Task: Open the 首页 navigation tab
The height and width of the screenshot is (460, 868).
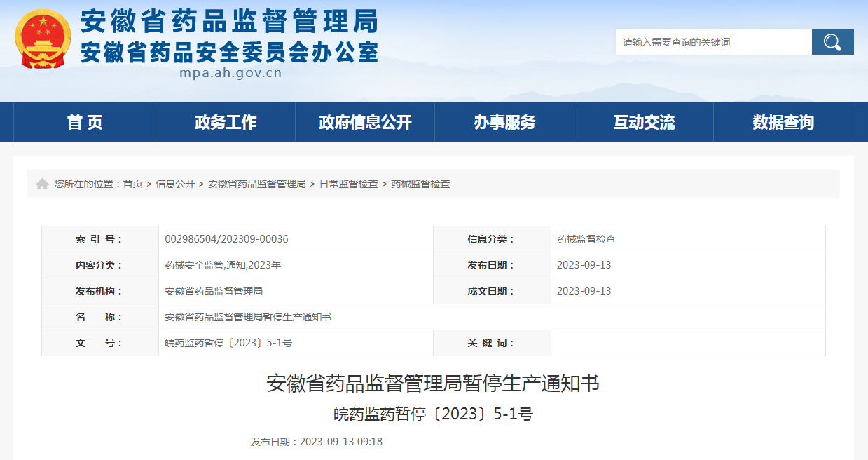Action: (85, 122)
